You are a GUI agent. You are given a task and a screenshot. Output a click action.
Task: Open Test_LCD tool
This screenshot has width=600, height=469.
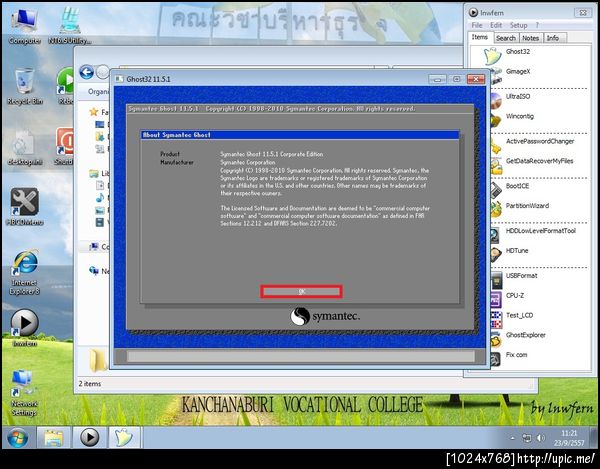pyautogui.click(x=519, y=315)
